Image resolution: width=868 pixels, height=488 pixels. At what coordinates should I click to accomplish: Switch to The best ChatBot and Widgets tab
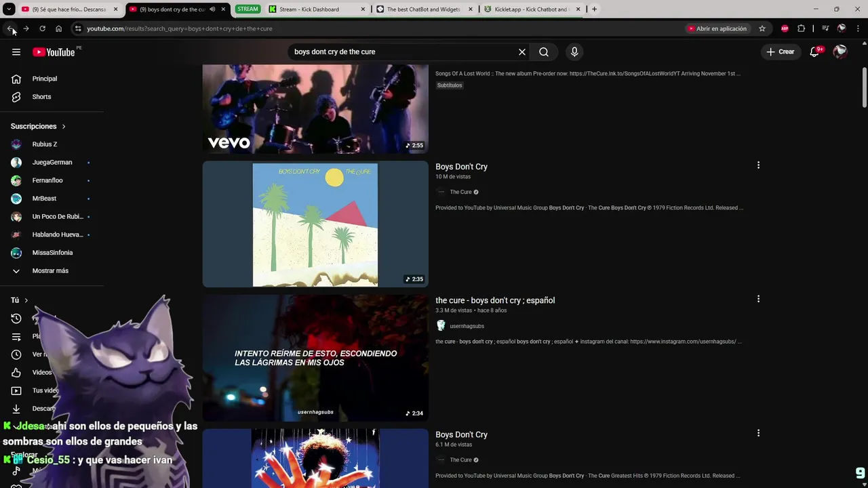coord(424,9)
